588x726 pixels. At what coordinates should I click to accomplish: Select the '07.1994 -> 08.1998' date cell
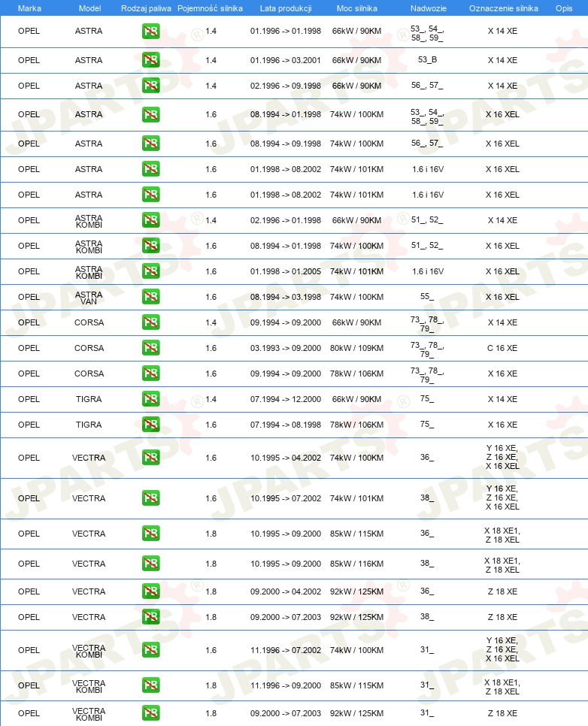coord(286,425)
